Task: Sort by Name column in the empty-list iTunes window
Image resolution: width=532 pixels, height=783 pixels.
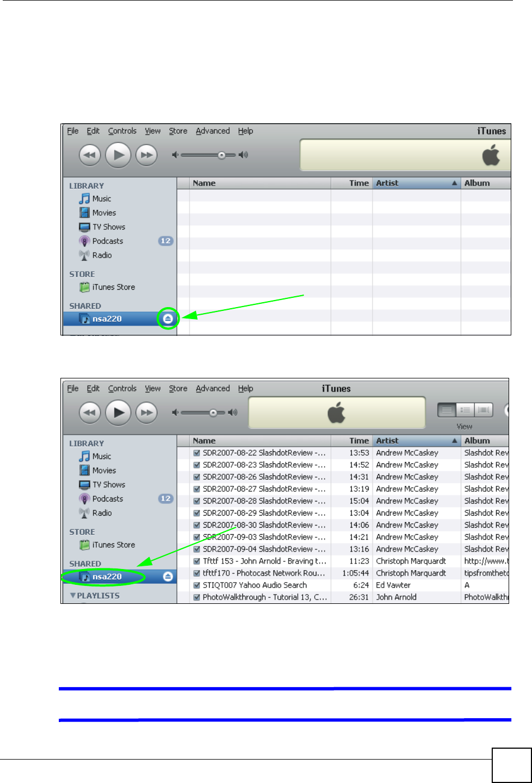Action: 260,183
